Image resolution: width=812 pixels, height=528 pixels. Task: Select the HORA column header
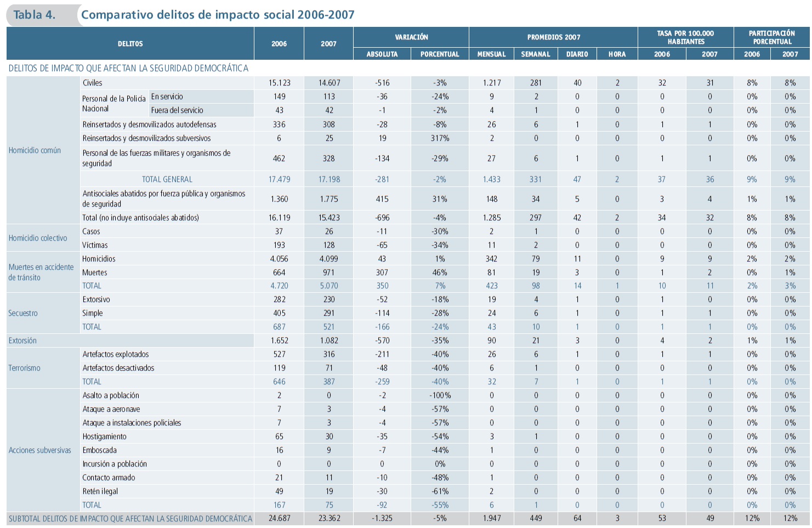click(x=617, y=54)
